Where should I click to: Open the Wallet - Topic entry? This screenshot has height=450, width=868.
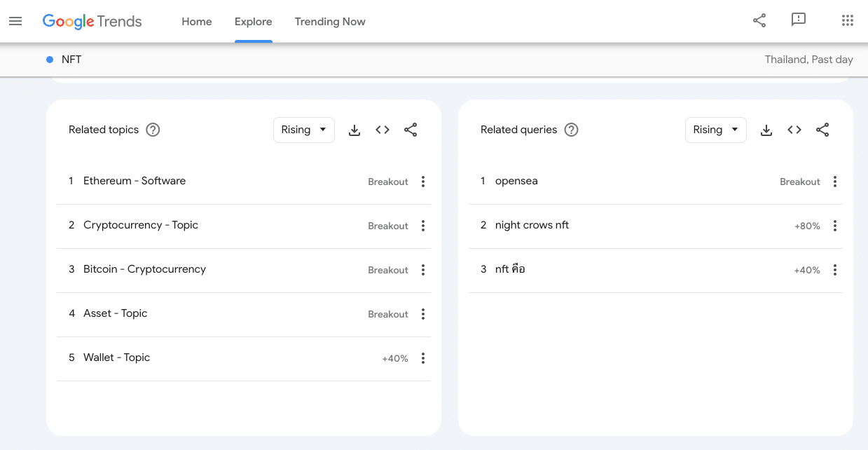pos(117,357)
